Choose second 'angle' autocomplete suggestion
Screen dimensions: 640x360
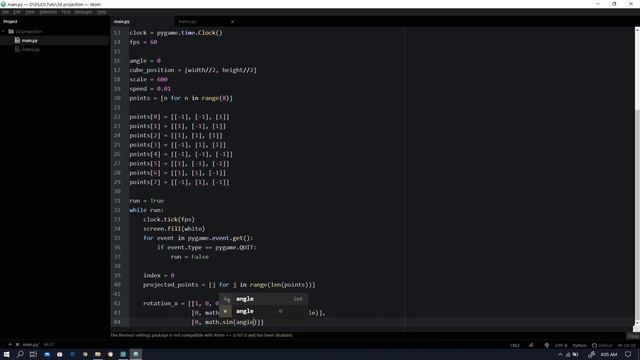(x=263, y=311)
